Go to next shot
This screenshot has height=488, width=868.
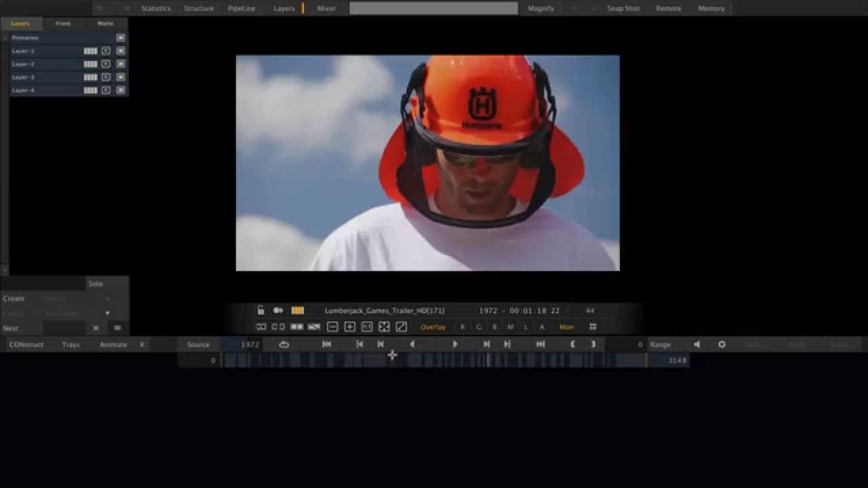[507, 344]
